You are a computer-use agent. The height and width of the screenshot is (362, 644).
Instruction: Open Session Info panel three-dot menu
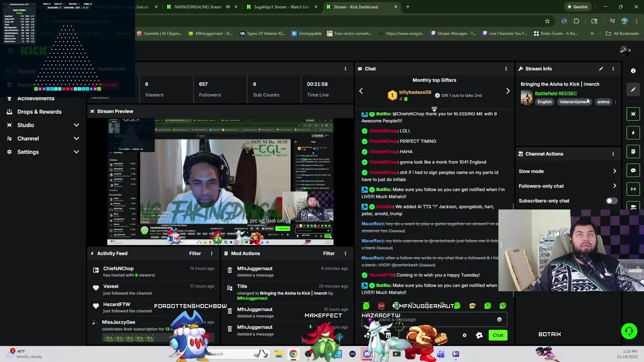point(345,69)
